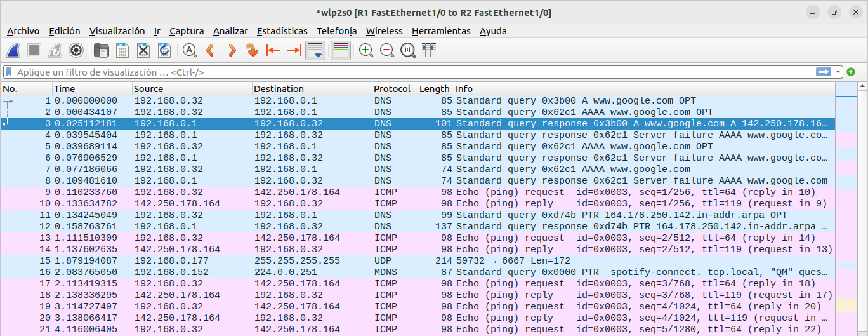Open the Analizar menu
The image size is (868, 336).
[230, 30]
